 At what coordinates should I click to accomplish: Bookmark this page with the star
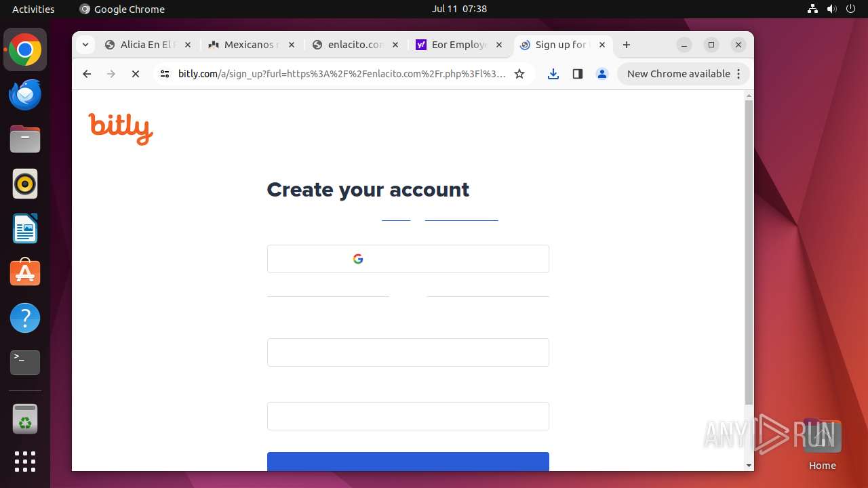tap(519, 74)
